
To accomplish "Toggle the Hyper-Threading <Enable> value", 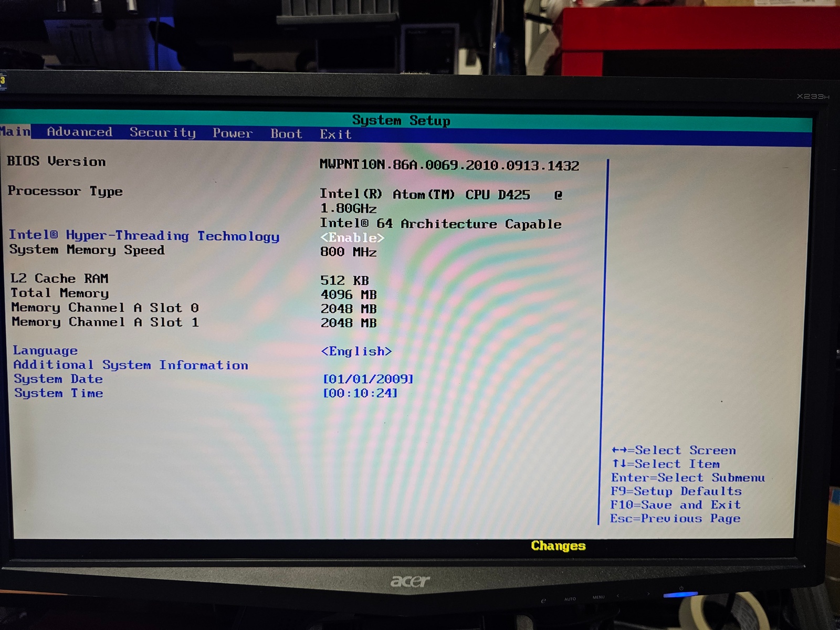I will 352,238.
